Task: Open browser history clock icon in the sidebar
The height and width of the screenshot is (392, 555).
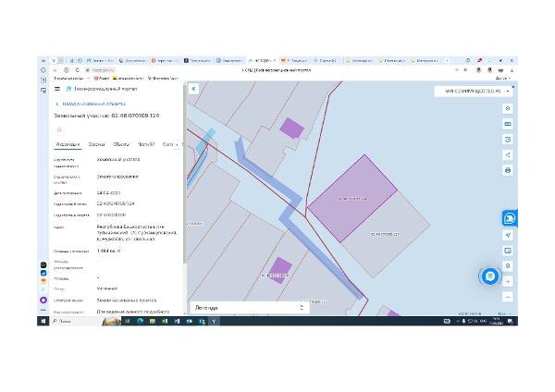Action: (x=43, y=70)
